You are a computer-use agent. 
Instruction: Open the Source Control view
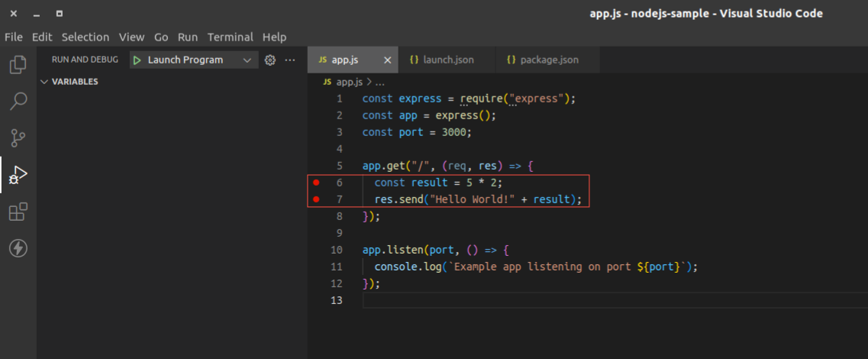coord(18,138)
